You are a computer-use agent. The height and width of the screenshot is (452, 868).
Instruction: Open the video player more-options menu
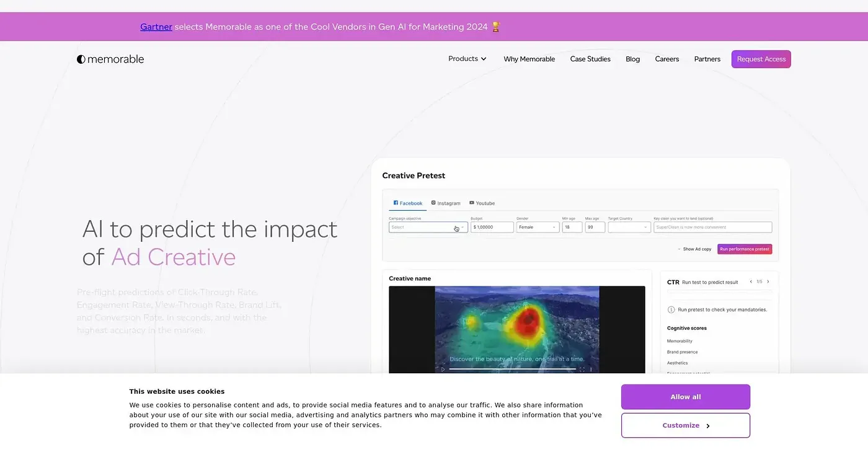click(591, 369)
